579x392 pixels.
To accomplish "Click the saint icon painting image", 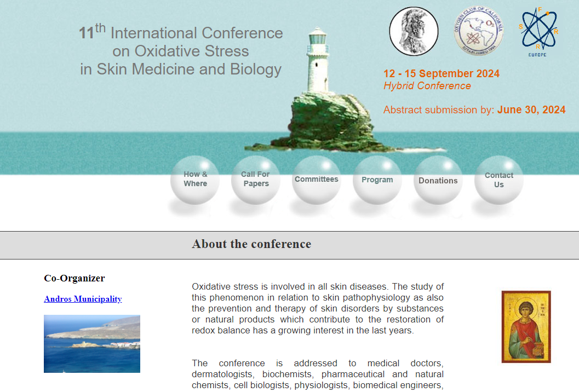I will [526, 327].
